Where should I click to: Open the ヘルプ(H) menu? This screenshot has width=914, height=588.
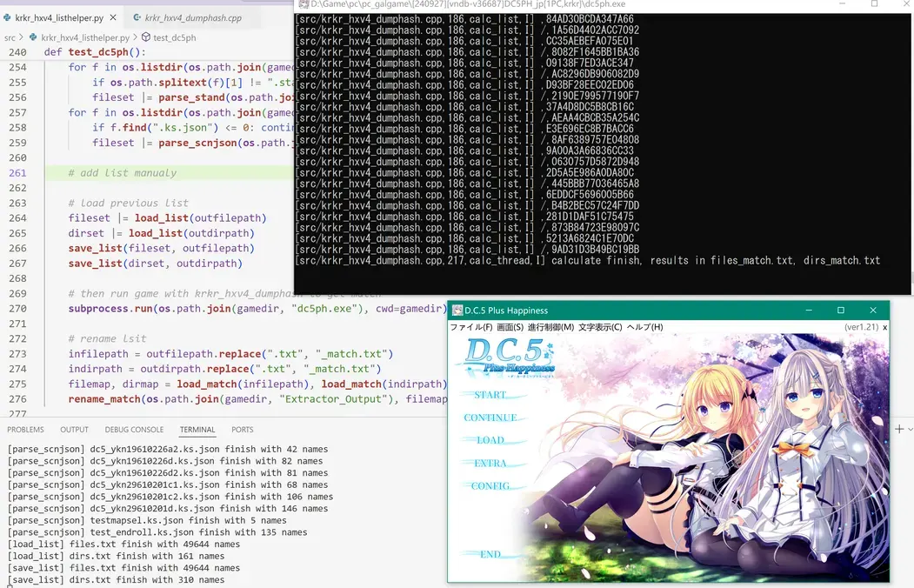pos(644,327)
